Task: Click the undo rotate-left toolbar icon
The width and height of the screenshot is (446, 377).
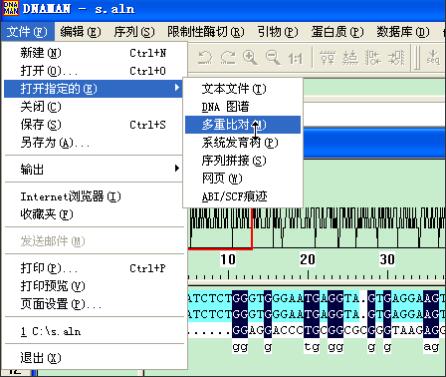Action: 205,58
